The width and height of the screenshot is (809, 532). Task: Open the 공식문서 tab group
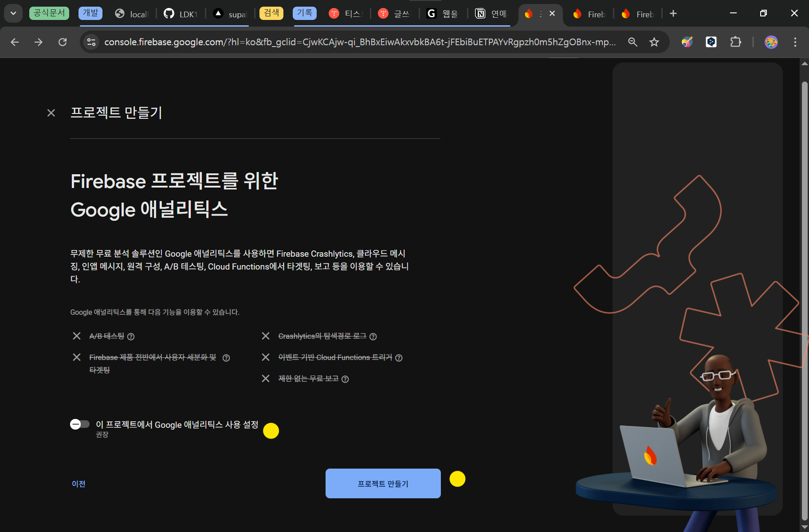point(49,13)
